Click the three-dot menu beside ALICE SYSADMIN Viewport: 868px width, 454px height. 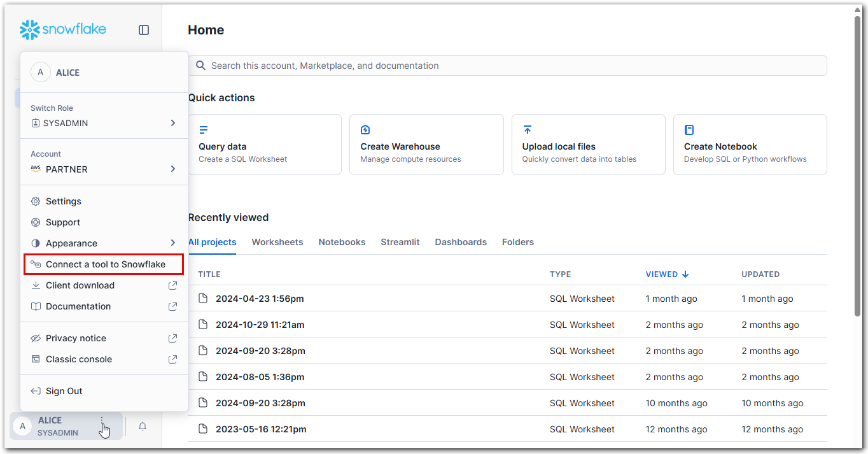(102, 421)
